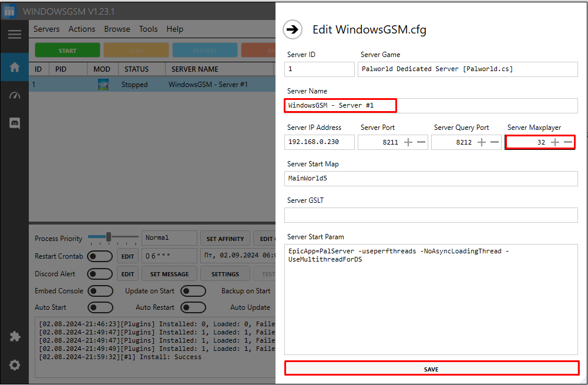Screen dimensions: 588x385
Task: Click the Server Start Map field
Action: pyautogui.click(x=431, y=178)
